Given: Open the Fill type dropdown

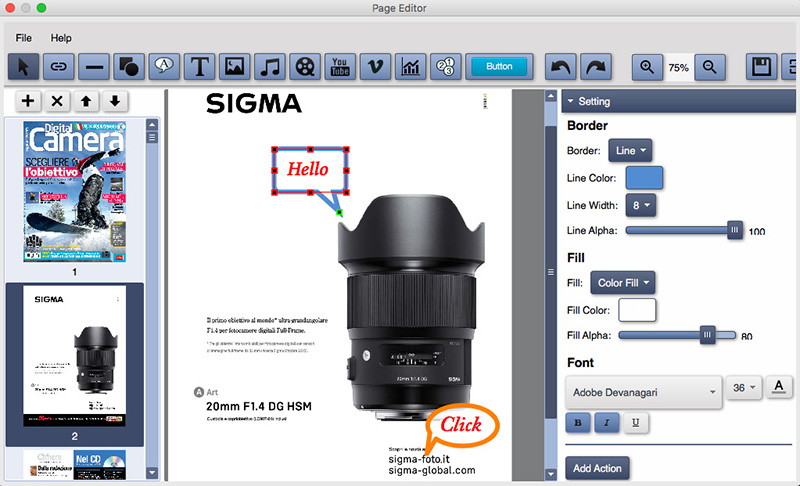Looking at the screenshot, I should pos(622,283).
